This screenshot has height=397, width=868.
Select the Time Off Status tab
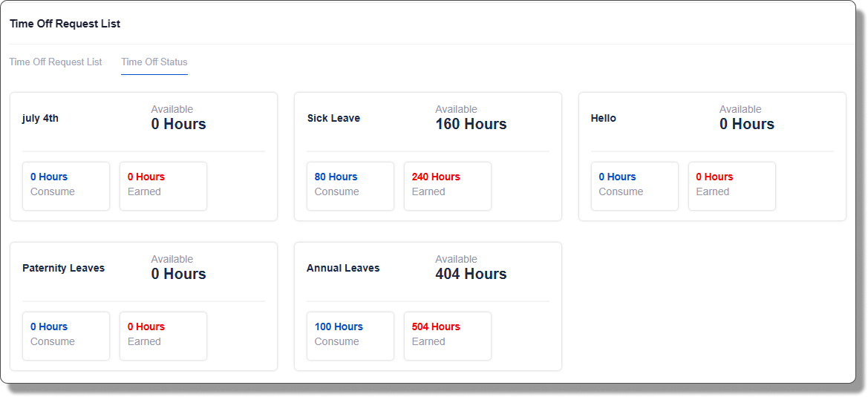154,62
